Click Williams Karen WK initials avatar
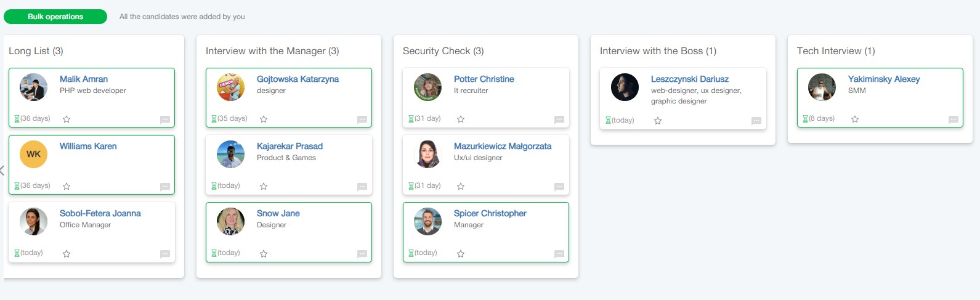This screenshot has width=980, height=300. [33, 154]
